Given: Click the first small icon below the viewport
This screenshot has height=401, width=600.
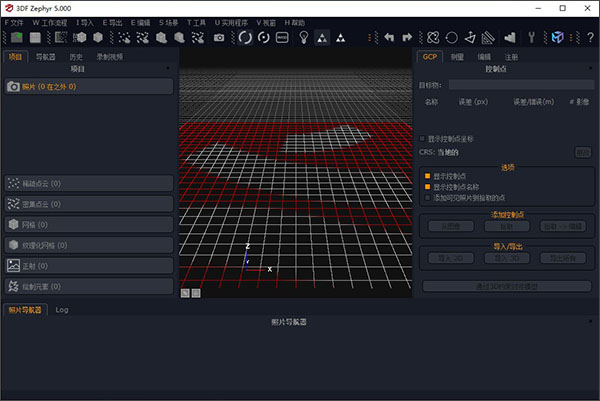Looking at the screenshot, I should coord(185,293).
